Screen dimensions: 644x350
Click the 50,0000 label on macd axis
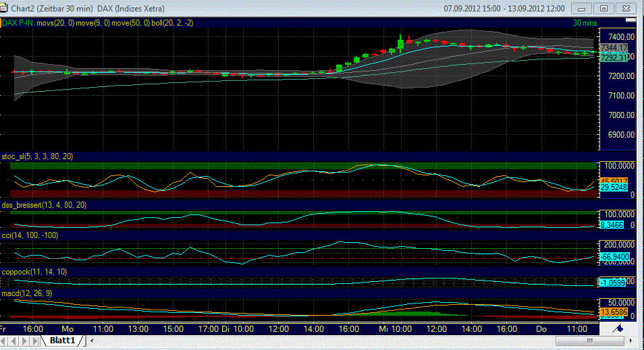point(622,302)
